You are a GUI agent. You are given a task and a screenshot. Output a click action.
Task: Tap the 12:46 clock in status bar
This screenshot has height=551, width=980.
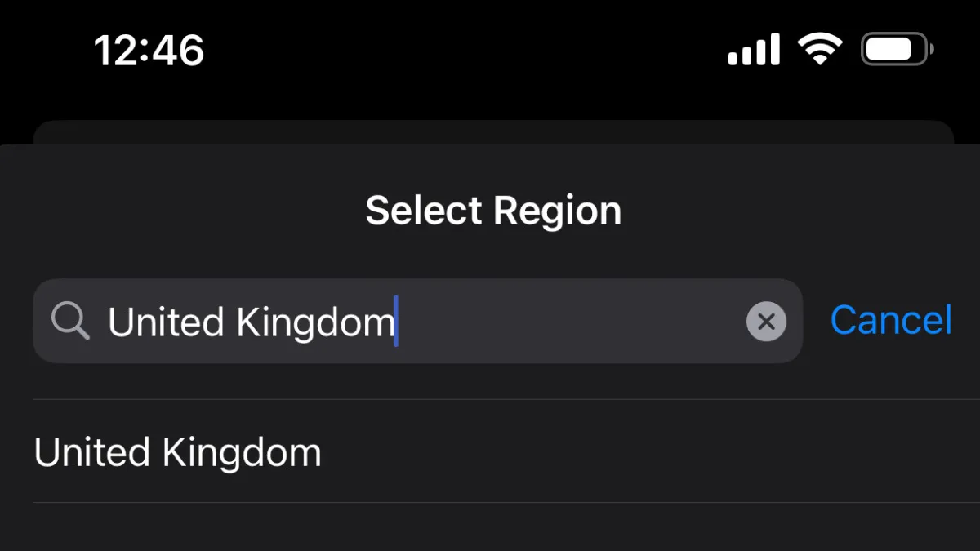pos(149,51)
